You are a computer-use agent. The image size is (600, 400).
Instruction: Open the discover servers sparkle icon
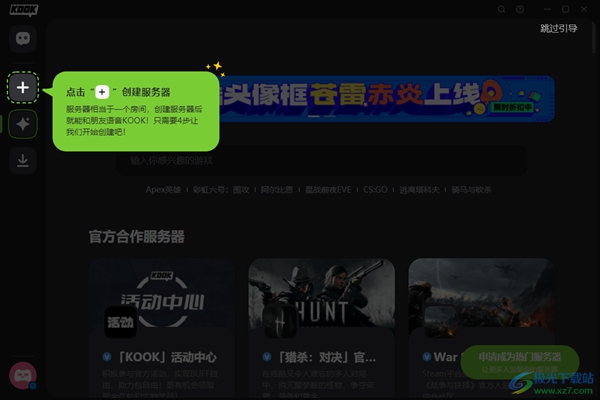point(23,124)
